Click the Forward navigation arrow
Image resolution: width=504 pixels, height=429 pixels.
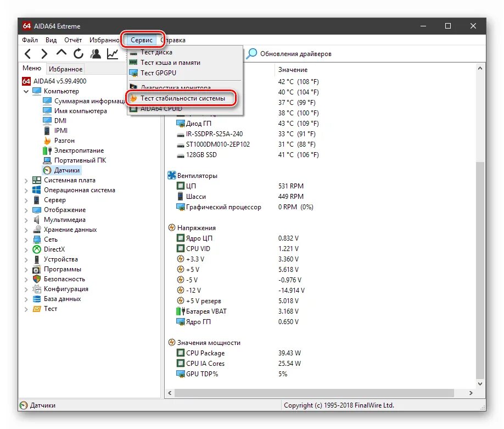pyautogui.click(x=44, y=54)
